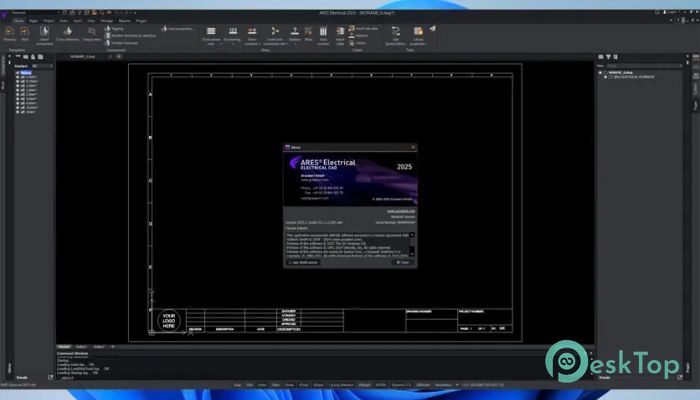Add a new drawing tab with plus button
Screen dimensions: 700x400
point(119,57)
